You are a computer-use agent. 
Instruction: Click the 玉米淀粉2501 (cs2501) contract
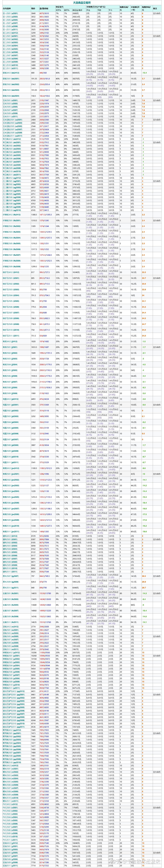[x=12, y=120]
